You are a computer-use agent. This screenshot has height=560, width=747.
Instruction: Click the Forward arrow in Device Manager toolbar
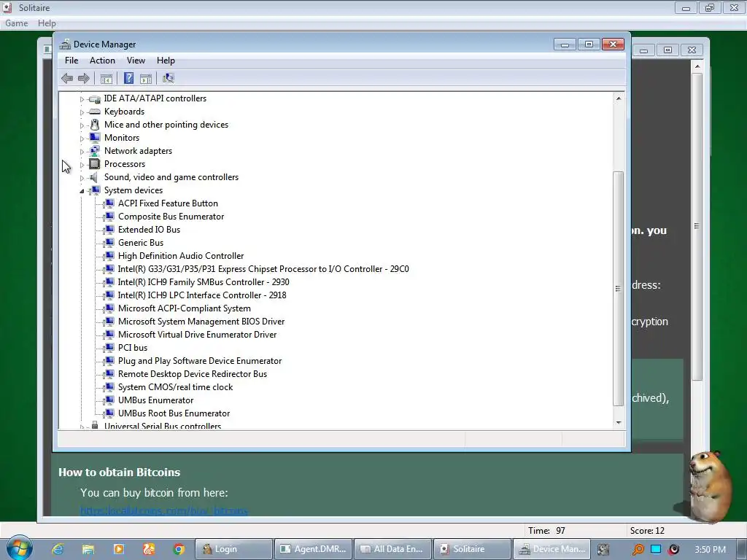[x=83, y=78]
